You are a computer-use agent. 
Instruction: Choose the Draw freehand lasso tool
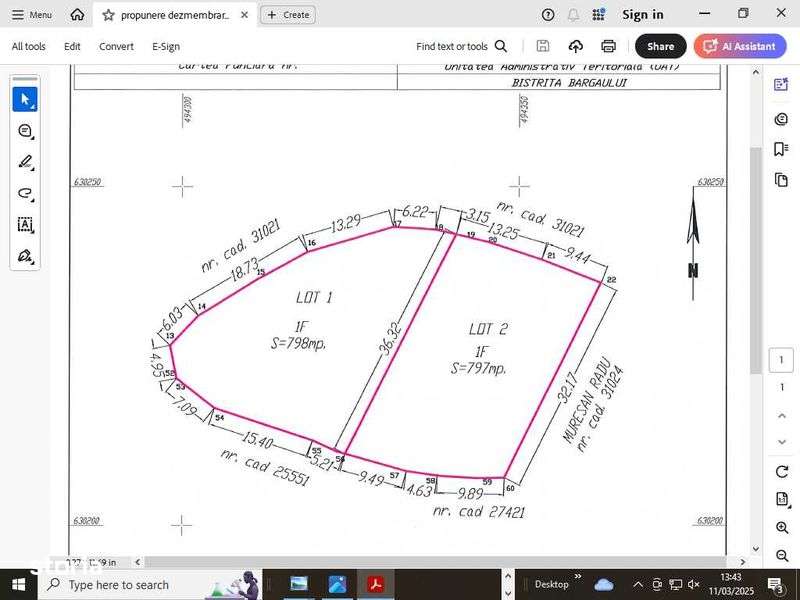click(x=25, y=193)
